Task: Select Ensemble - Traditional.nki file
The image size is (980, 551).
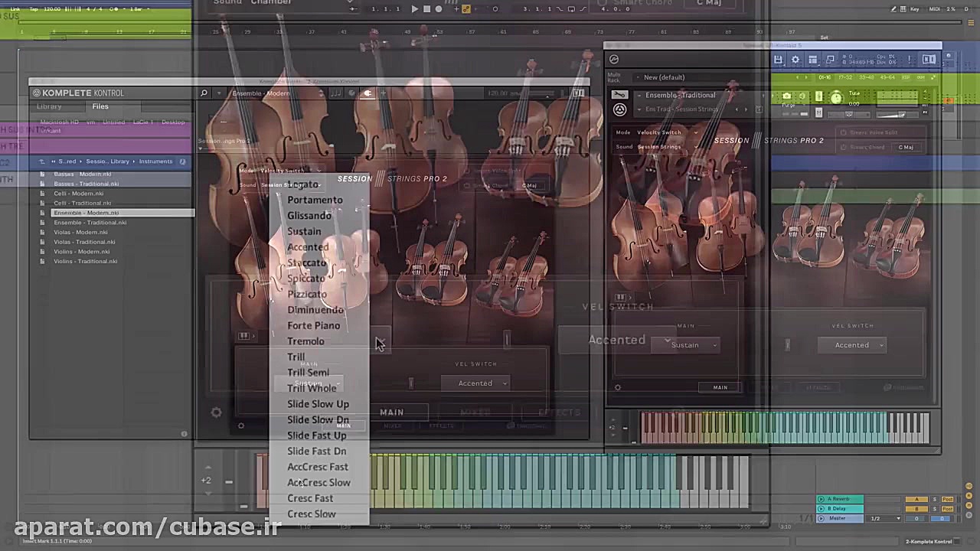Action: click(90, 223)
